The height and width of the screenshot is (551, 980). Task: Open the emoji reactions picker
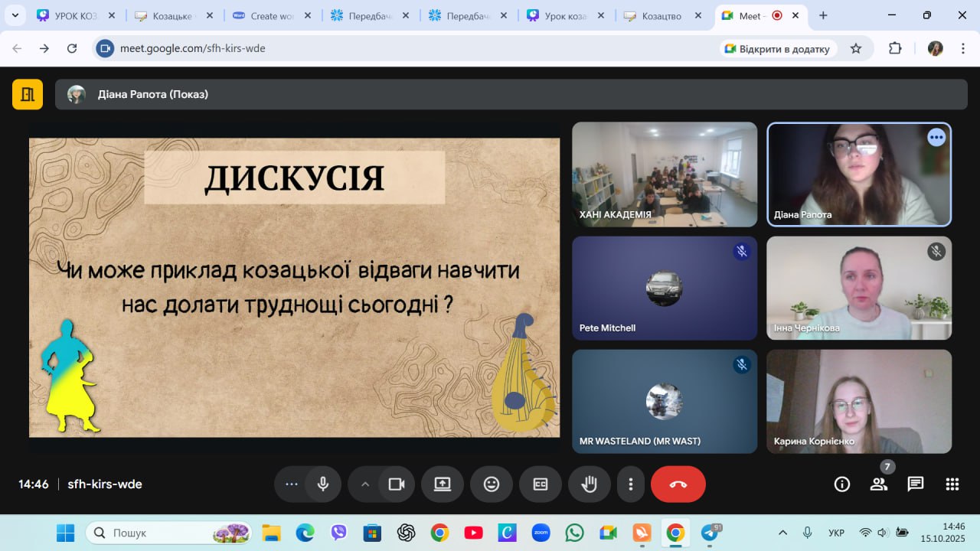pyautogui.click(x=492, y=484)
